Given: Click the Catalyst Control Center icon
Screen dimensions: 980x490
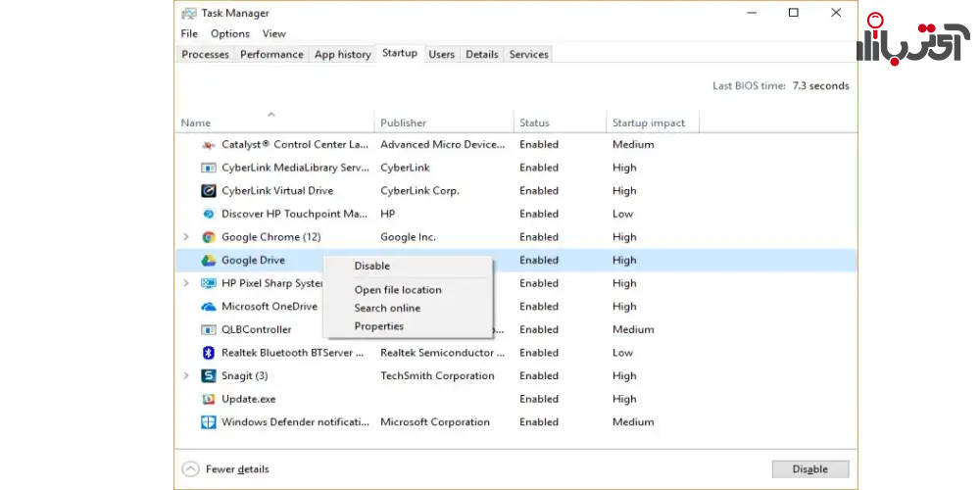Looking at the screenshot, I should pos(208,145).
